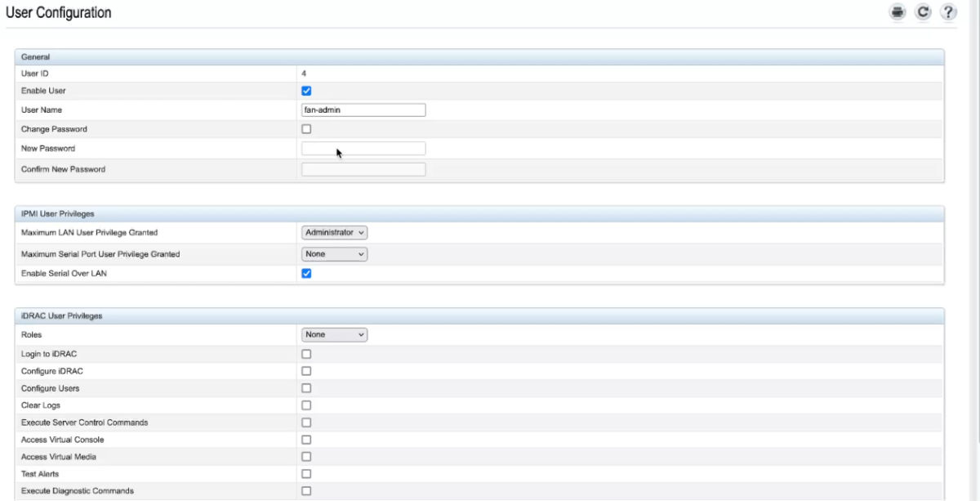980x501 pixels.
Task: Open Maximum Serial Port Privilege dropdown
Action: (334, 254)
